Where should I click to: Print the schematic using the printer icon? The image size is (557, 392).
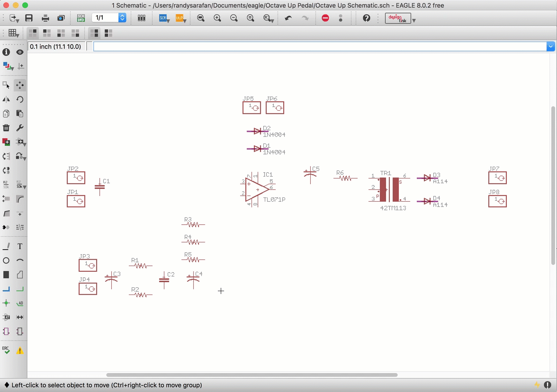tap(45, 18)
